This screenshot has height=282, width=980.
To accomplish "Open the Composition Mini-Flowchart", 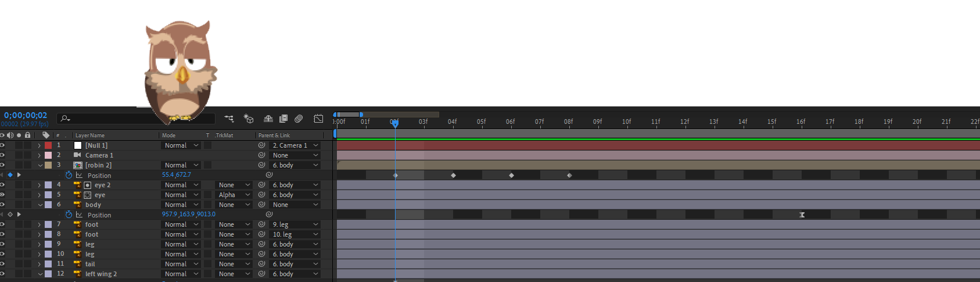I will (x=229, y=119).
